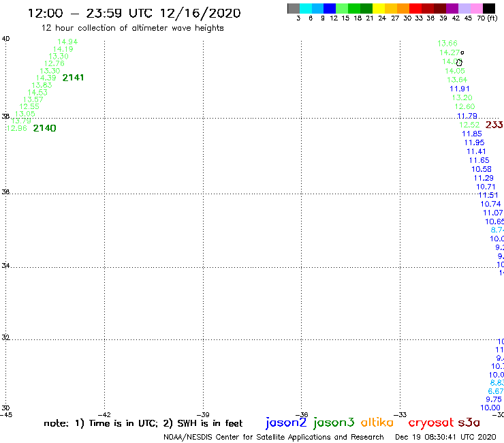Click the wave height value 13.20

tap(462, 97)
